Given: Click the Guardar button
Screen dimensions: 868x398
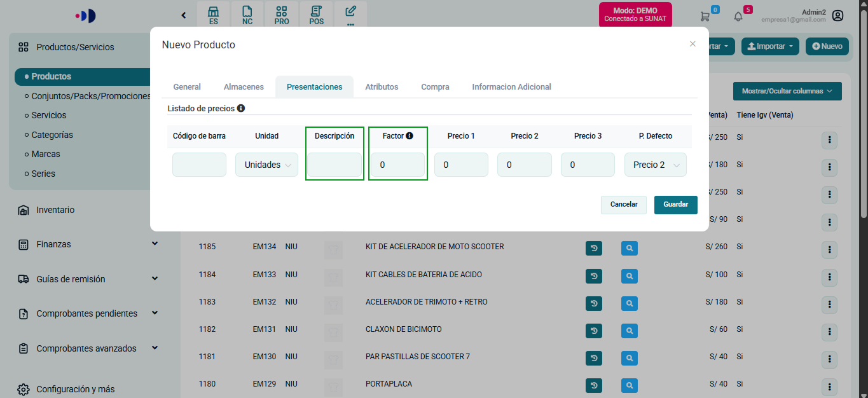Looking at the screenshot, I should click(675, 205).
